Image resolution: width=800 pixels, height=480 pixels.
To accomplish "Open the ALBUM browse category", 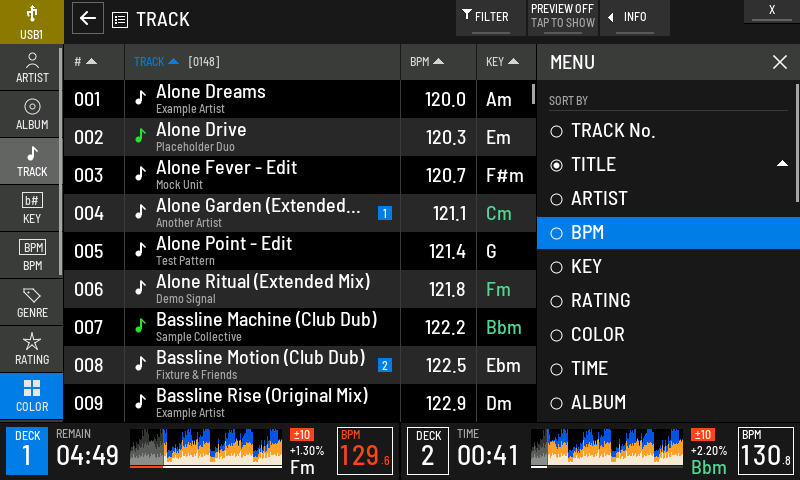I will (32, 115).
